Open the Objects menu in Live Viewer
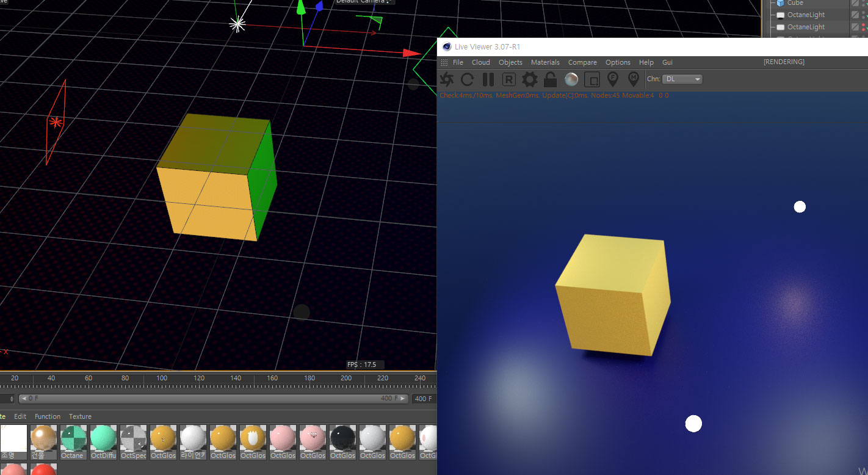Screen dimensions: 868x475 [510, 62]
